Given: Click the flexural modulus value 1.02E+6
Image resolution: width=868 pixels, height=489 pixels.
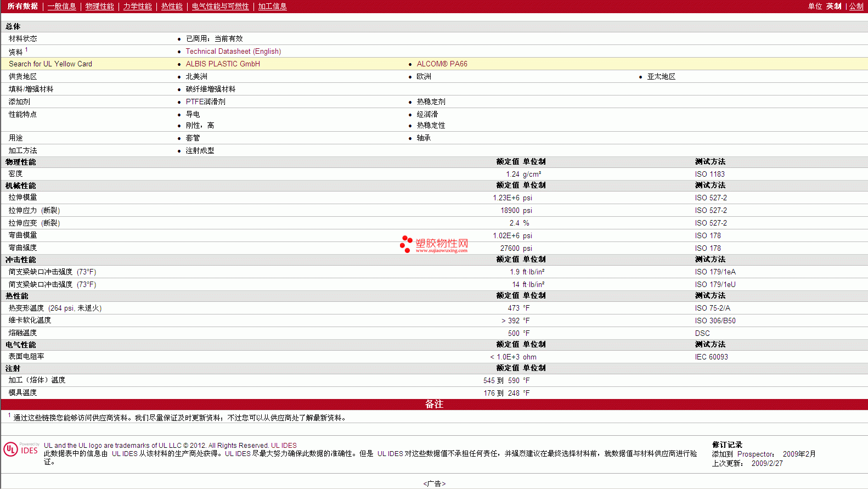Looking at the screenshot, I should pyautogui.click(x=506, y=235).
